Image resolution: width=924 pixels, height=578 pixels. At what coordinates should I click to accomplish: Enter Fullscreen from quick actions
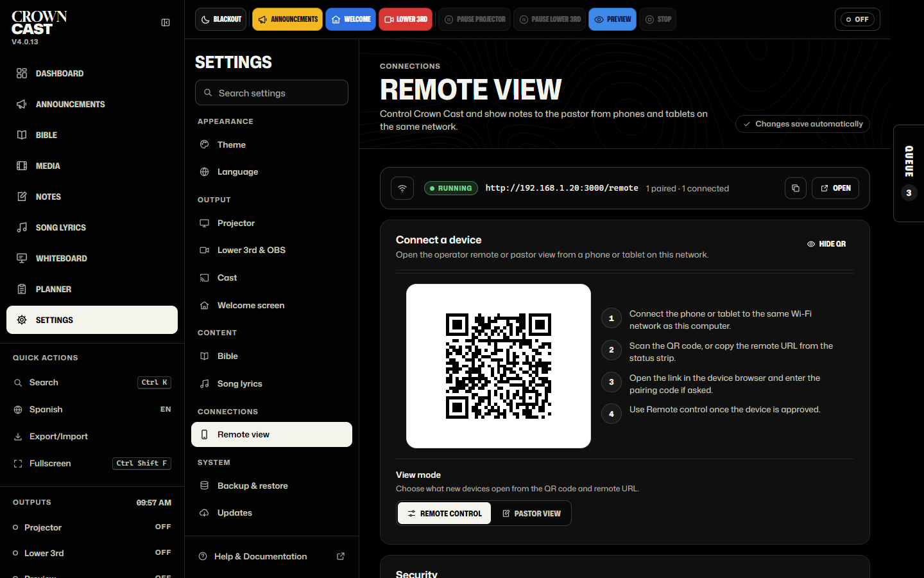point(92,463)
